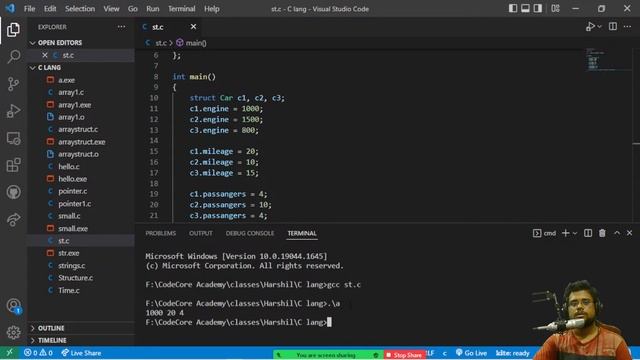
Task: Open the Source Control view icon
Action: [x=13, y=84]
